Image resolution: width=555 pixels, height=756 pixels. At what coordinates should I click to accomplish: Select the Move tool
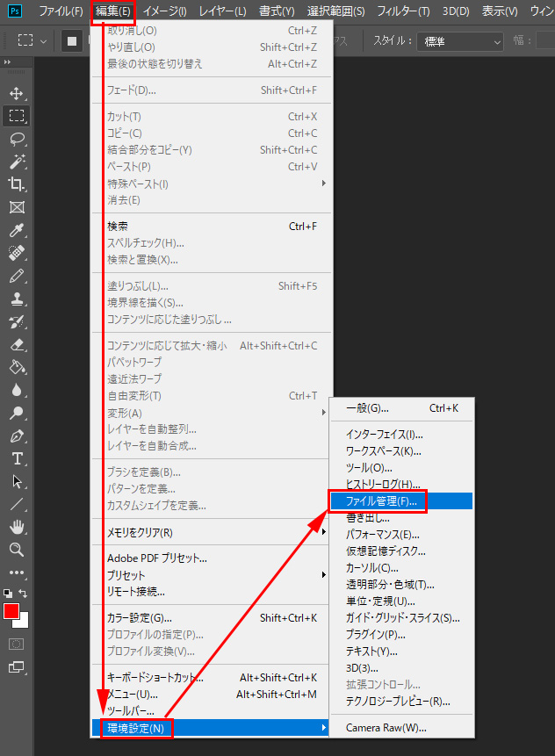point(17,93)
